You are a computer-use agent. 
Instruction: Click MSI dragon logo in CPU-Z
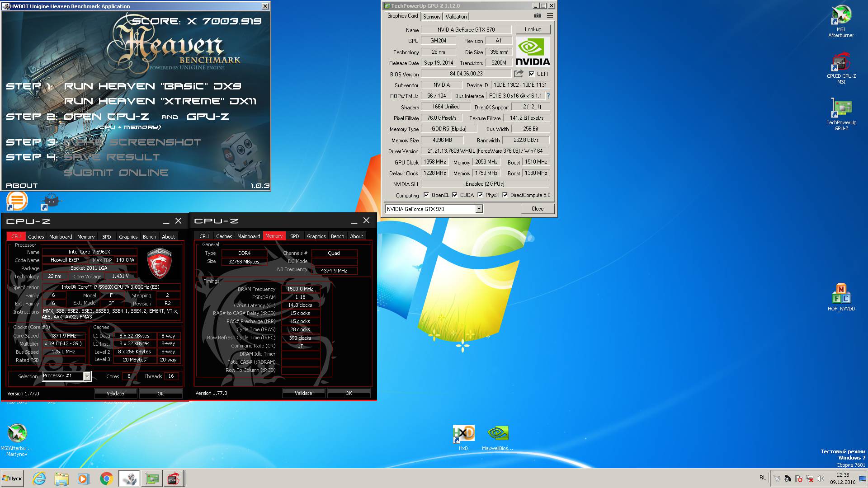pyautogui.click(x=160, y=263)
